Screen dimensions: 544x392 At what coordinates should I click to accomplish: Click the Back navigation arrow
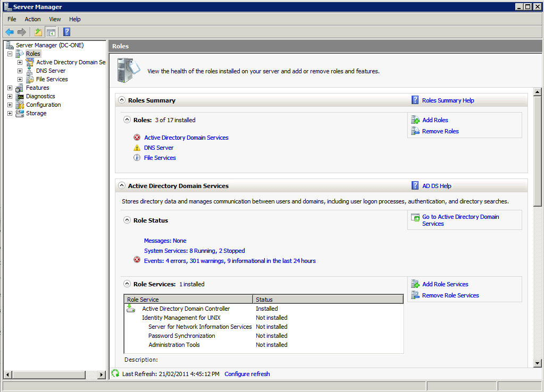9,31
